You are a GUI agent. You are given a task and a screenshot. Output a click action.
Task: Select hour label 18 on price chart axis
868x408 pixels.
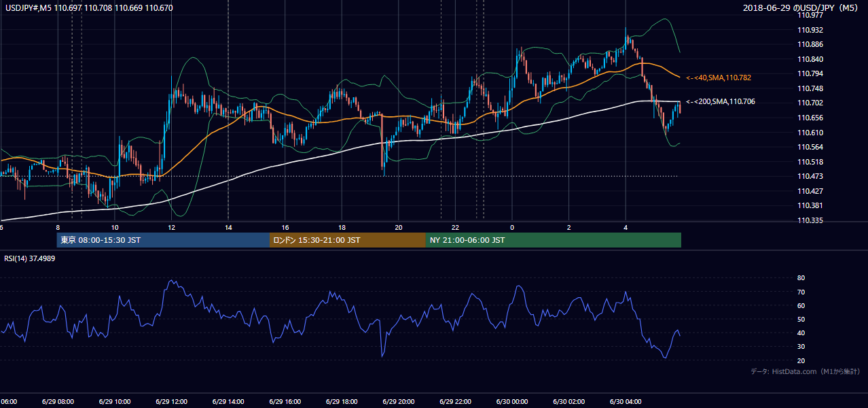(342, 228)
